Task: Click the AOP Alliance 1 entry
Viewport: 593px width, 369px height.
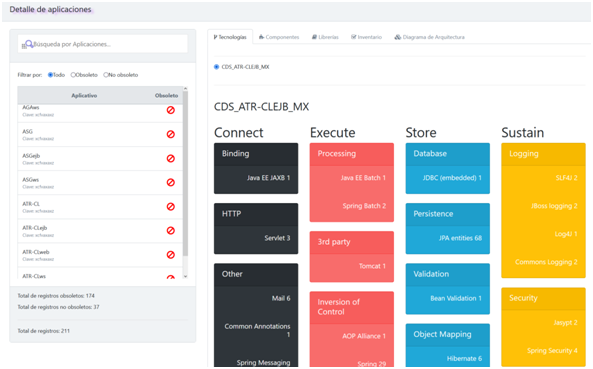Action: tap(364, 336)
